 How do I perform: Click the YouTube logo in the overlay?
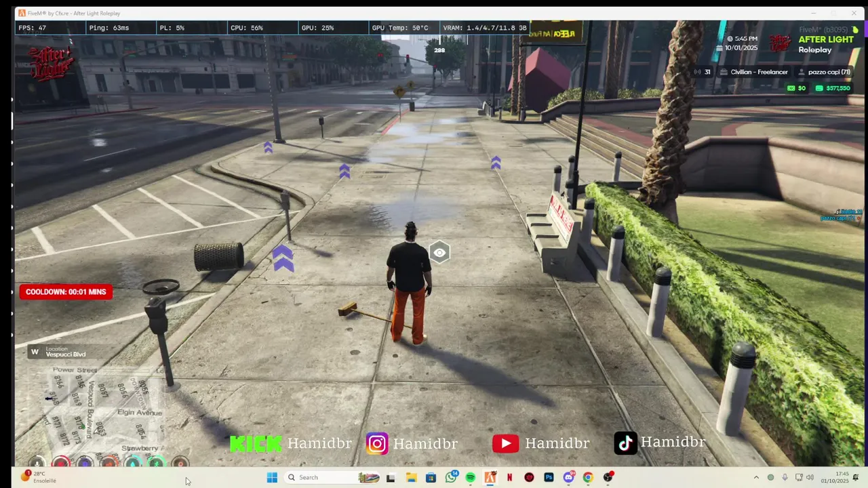click(x=505, y=443)
